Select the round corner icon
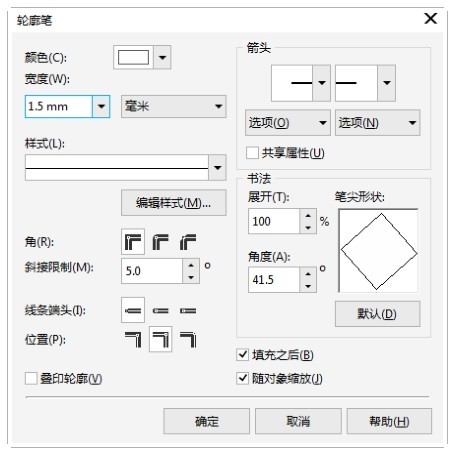The width and height of the screenshot is (454, 454). [160, 242]
